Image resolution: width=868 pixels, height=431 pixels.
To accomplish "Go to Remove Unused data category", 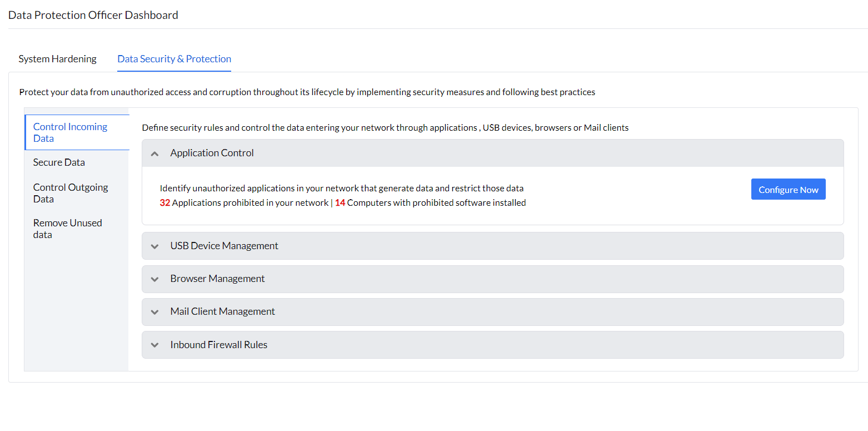I will point(67,229).
